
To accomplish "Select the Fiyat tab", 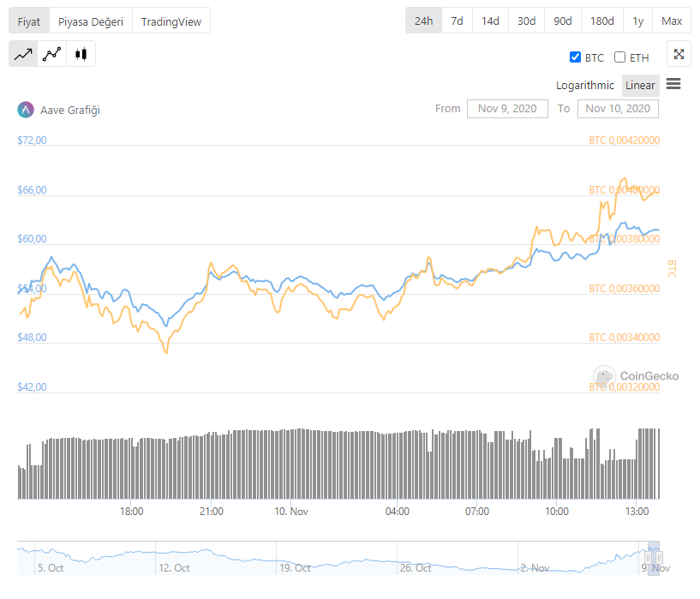I will pos(29,21).
